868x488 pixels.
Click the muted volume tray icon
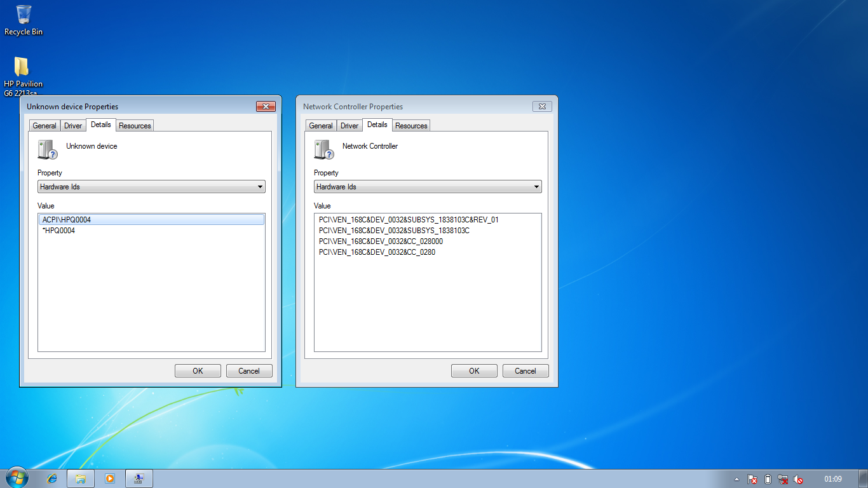click(799, 479)
